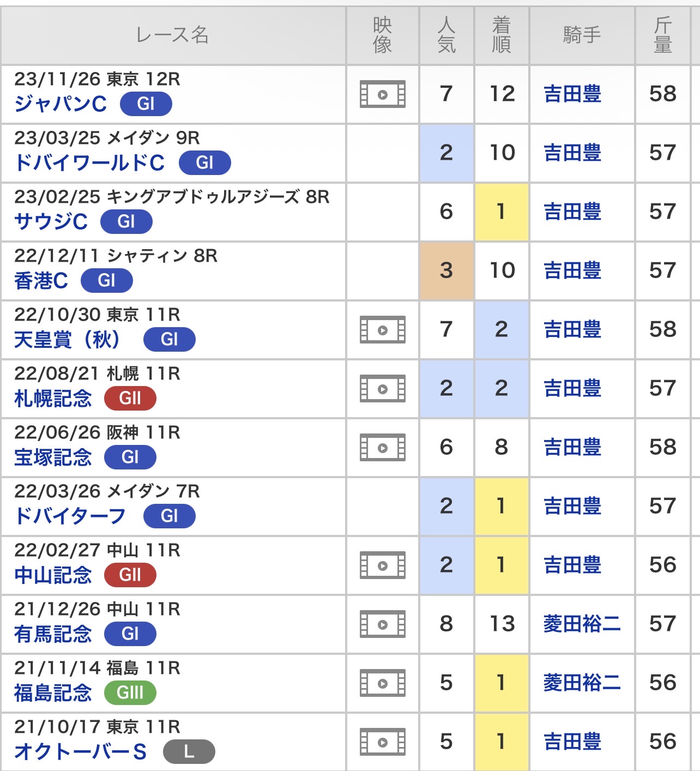The height and width of the screenshot is (771, 700).
Task: Click jockey 菱田裕二 in 福島記念 row
Action: click(582, 683)
